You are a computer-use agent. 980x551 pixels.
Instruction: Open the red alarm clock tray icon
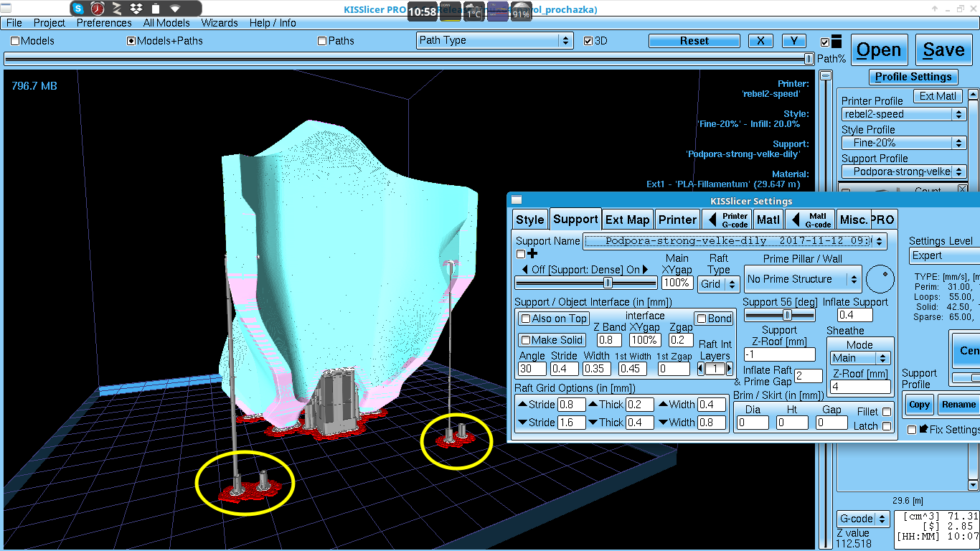pyautogui.click(x=97, y=9)
